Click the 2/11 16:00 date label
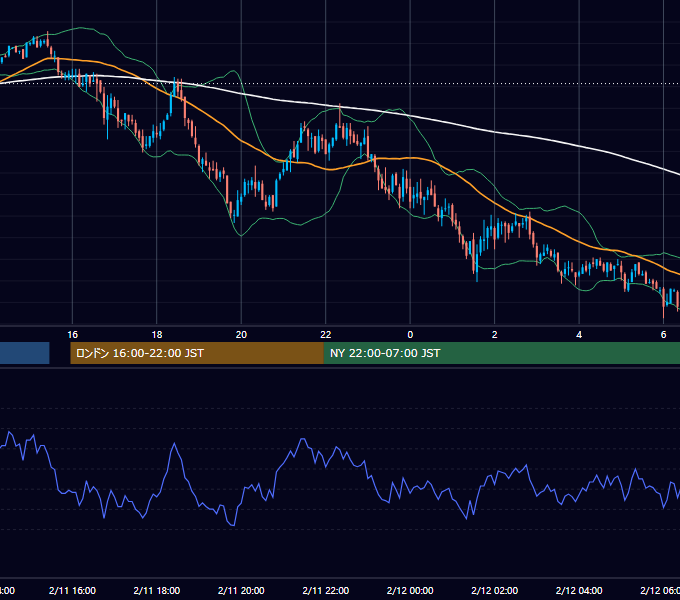680x600 pixels. [72, 590]
